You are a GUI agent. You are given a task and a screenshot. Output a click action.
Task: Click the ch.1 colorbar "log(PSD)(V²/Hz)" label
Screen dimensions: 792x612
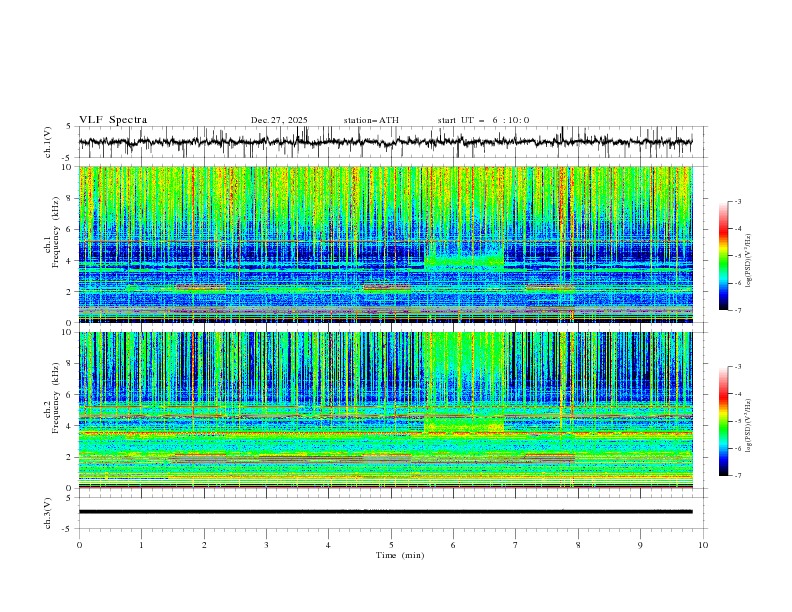click(748, 261)
